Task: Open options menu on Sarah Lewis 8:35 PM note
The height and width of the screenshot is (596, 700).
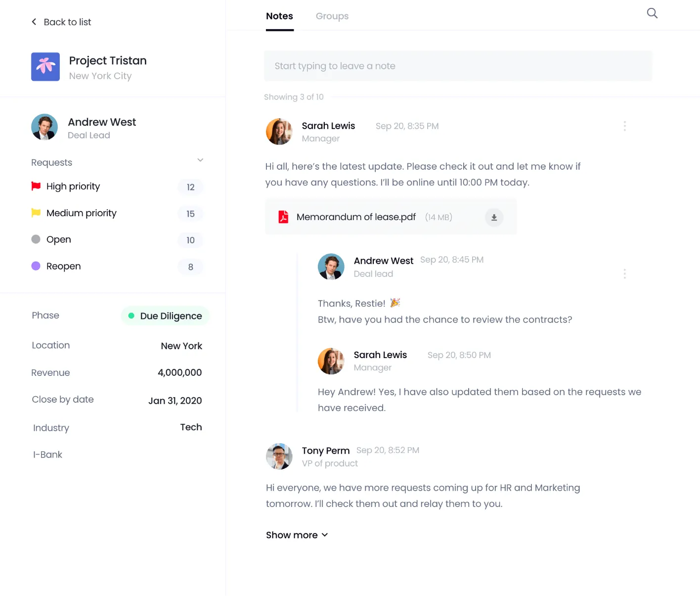Action: click(x=625, y=126)
